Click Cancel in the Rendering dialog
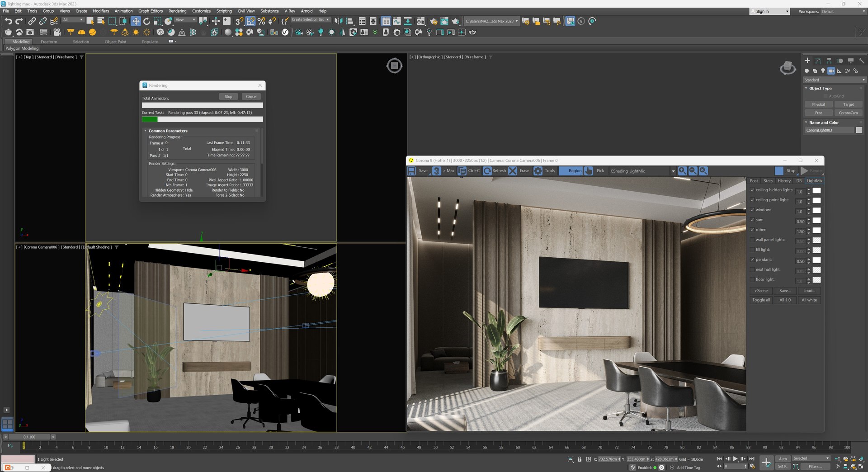Viewport: 868px width, 472px height. point(251,97)
